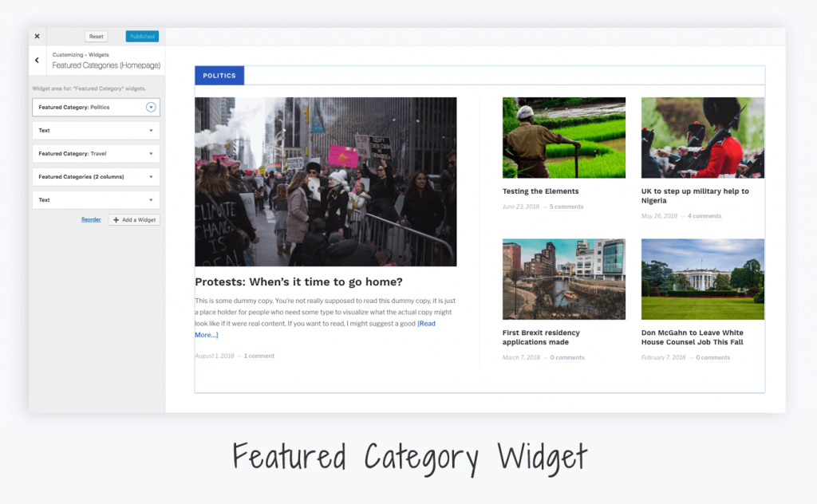Viewport: 817px width, 504px height.
Task: Select the Featured Category: Travel widget title
Action: click(73, 154)
